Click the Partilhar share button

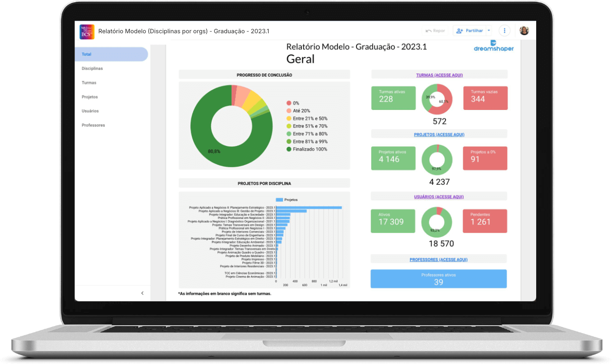tap(470, 31)
